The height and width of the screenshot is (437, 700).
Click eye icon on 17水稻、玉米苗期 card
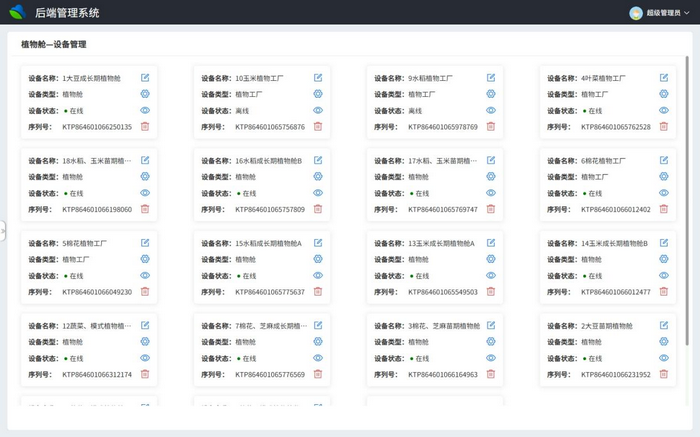click(x=491, y=193)
